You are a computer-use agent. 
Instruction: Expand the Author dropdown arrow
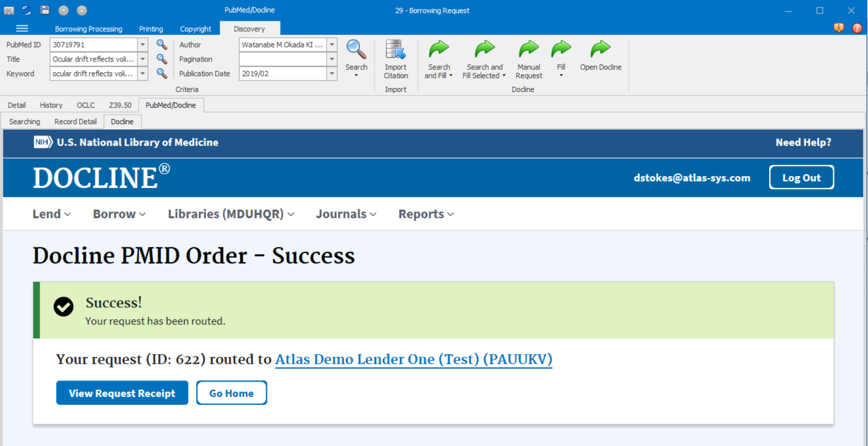coord(332,45)
